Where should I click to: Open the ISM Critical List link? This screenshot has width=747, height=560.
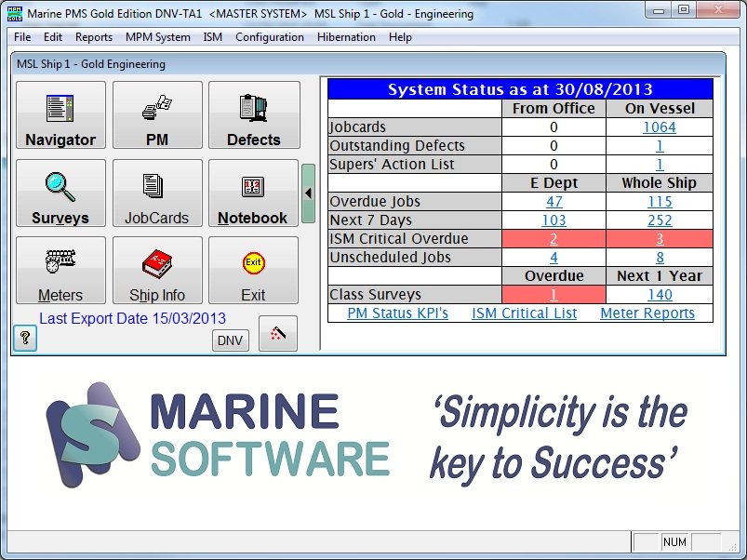pyautogui.click(x=524, y=313)
